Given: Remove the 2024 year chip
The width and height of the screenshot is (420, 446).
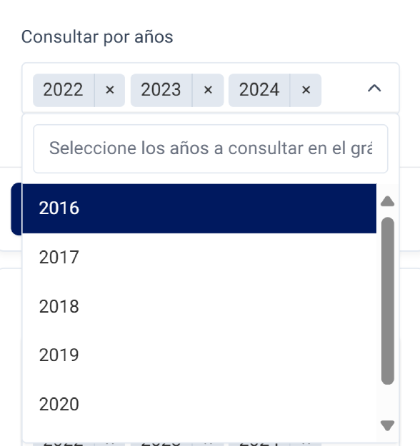Looking at the screenshot, I should coord(306,90).
